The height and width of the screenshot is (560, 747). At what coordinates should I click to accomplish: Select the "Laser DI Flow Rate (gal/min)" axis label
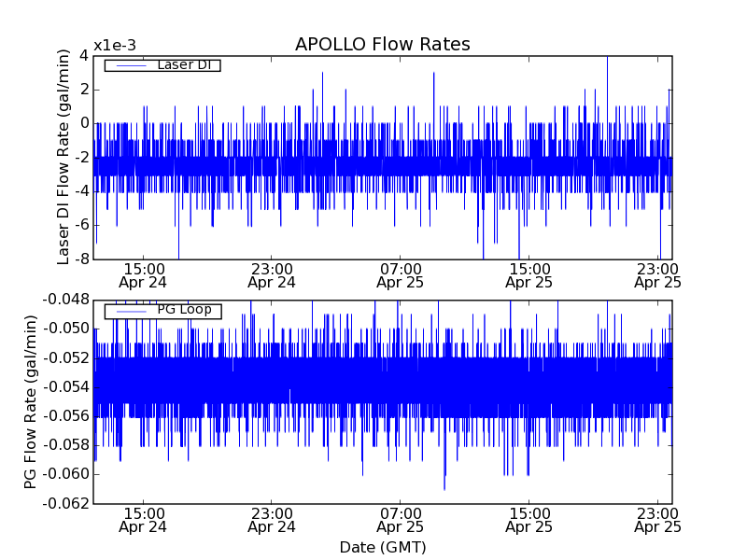pyautogui.click(x=63, y=157)
